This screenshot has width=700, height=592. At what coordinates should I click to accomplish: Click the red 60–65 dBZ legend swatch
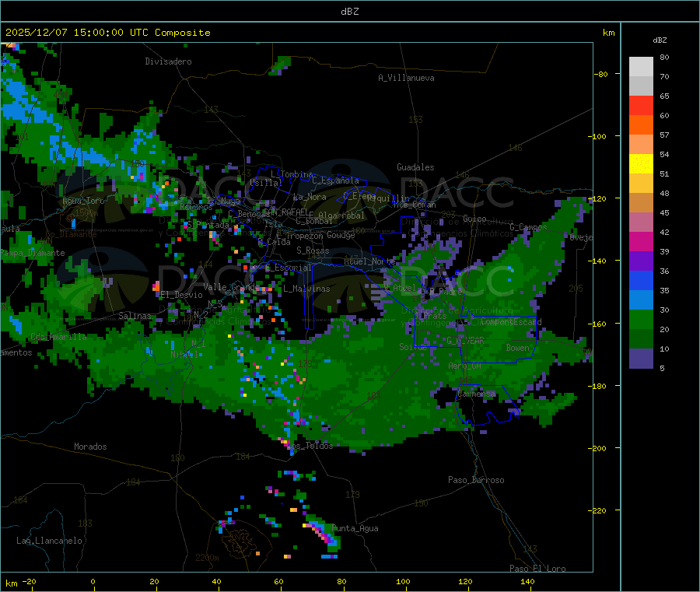641,105
